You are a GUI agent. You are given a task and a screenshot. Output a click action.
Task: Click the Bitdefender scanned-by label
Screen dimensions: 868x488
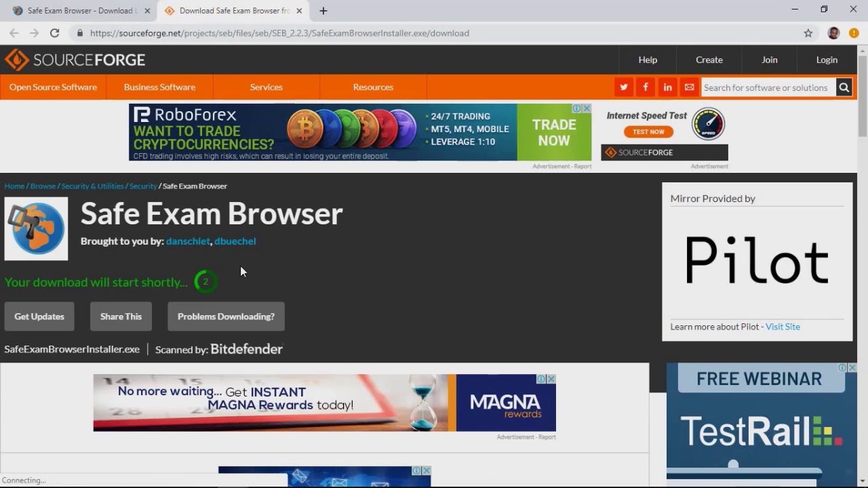click(x=218, y=349)
